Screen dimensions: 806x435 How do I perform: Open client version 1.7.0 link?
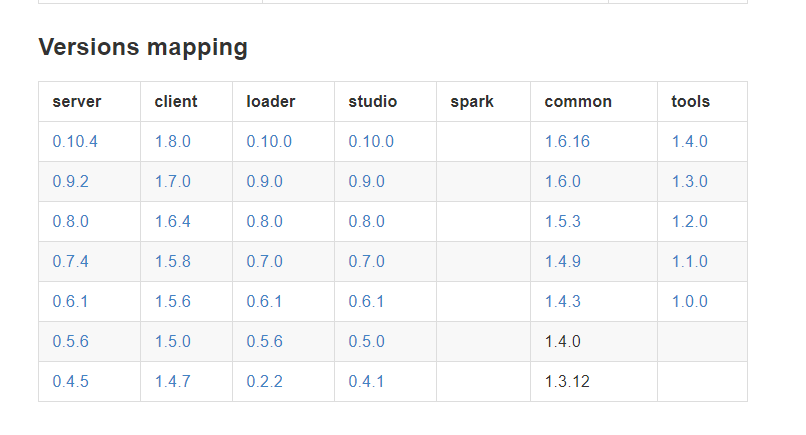tap(173, 182)
